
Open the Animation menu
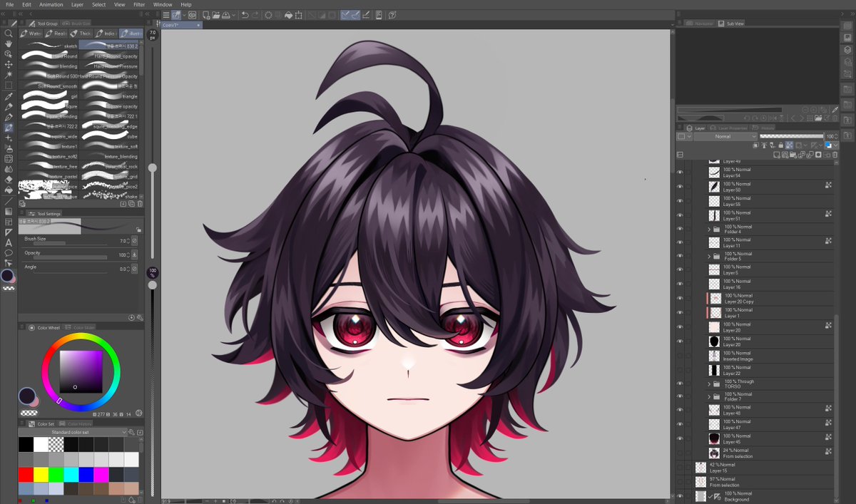click(x=51, y=4)
